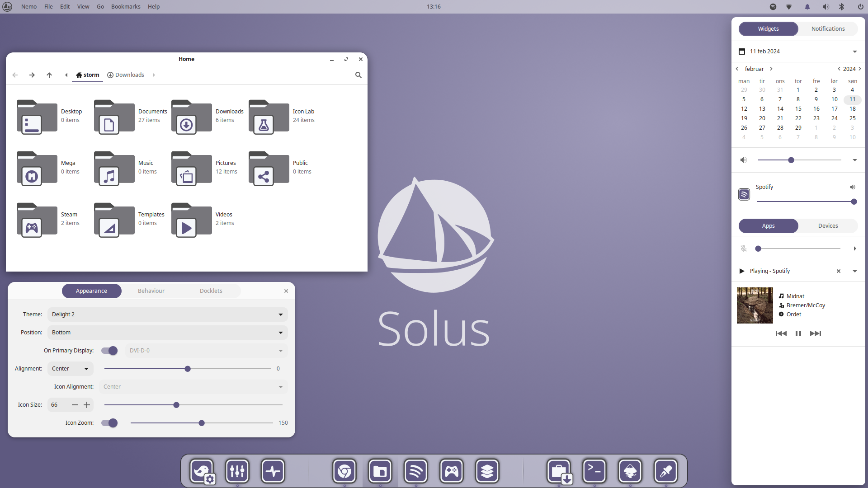Launch Google Chrome from the dock
The height and width of the screenshot is (488, 868).
click(344, 471)
